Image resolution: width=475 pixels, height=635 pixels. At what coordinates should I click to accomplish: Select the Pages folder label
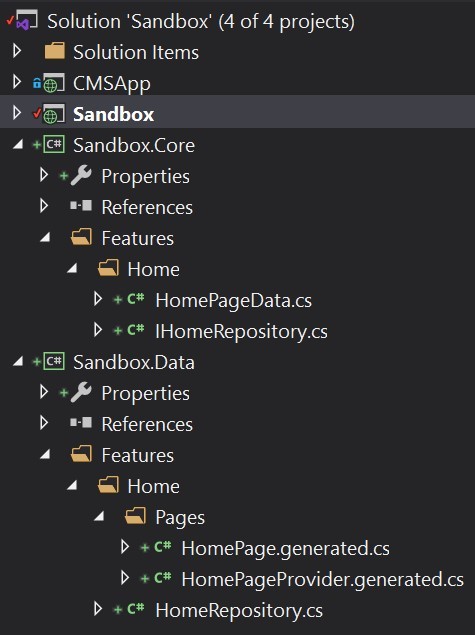click(x=180, y=518)
